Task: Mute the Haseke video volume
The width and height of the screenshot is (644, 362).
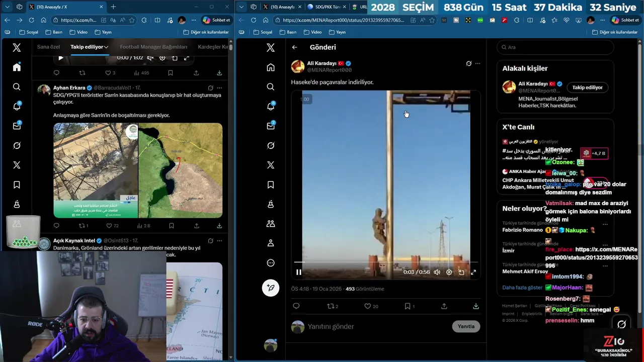Action: point(437,272)
